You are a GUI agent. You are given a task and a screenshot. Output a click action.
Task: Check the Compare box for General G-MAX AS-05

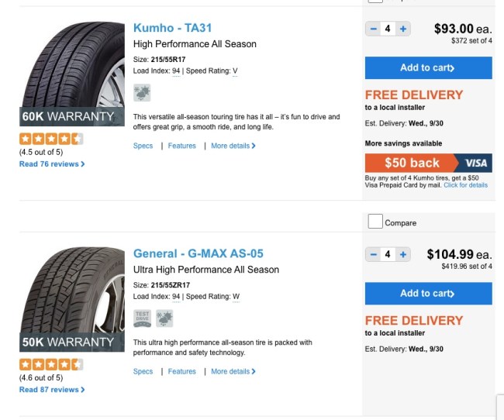[375, 222]
